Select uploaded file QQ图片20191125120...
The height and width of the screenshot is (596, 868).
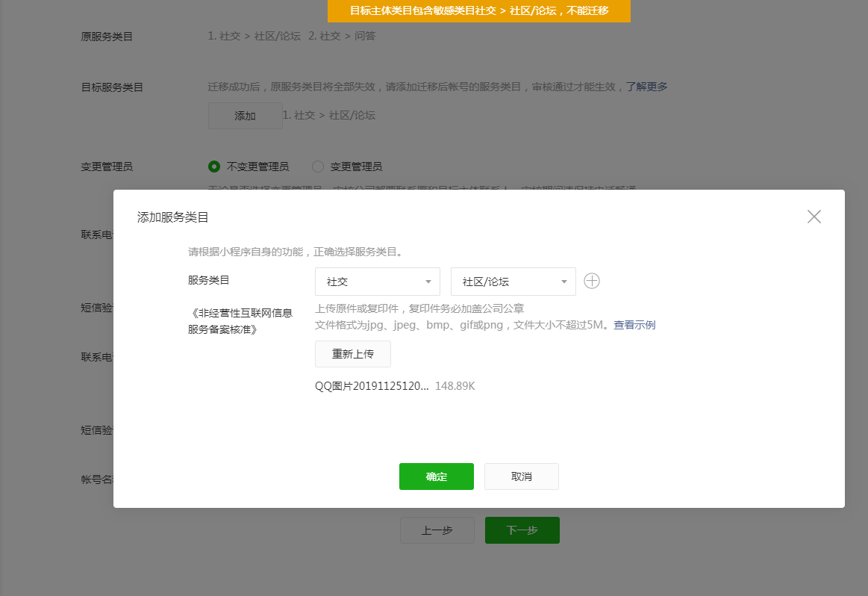[x=372, y=386]
